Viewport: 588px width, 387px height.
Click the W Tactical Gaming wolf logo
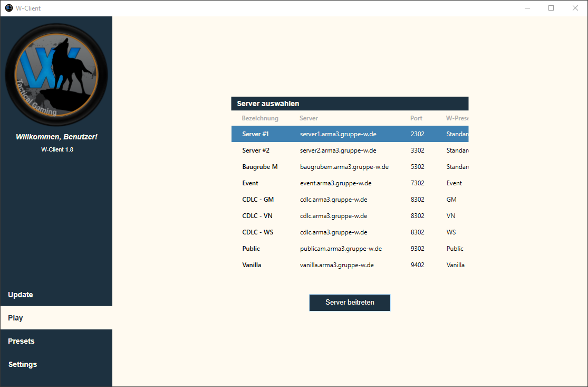(56, 74)
